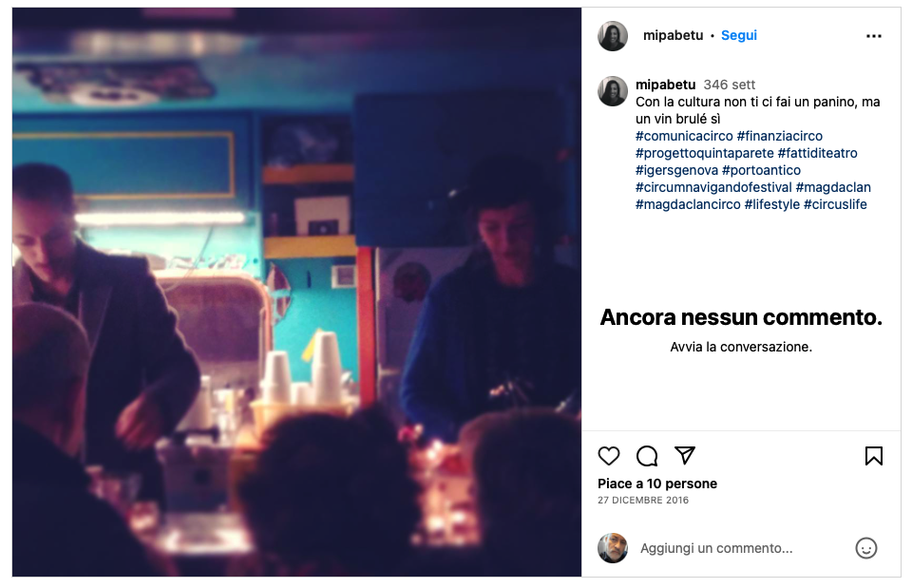The width and height of the screenshot is (912, 588).
Task: Follow mipabetu via Segui link
Action: (739, 35)
